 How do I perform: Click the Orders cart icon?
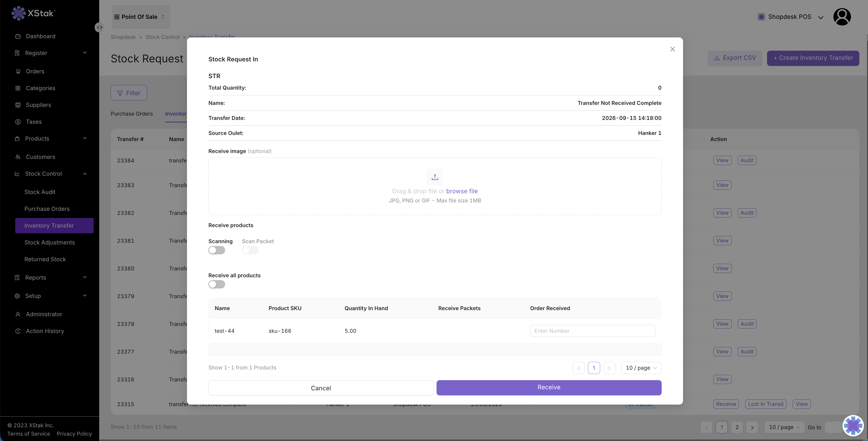18,71
